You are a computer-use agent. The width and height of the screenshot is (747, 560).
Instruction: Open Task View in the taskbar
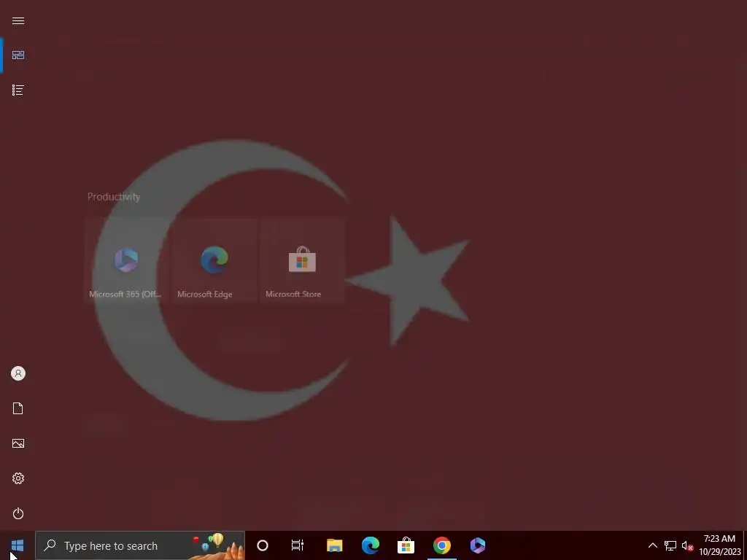tap(298, 545)
